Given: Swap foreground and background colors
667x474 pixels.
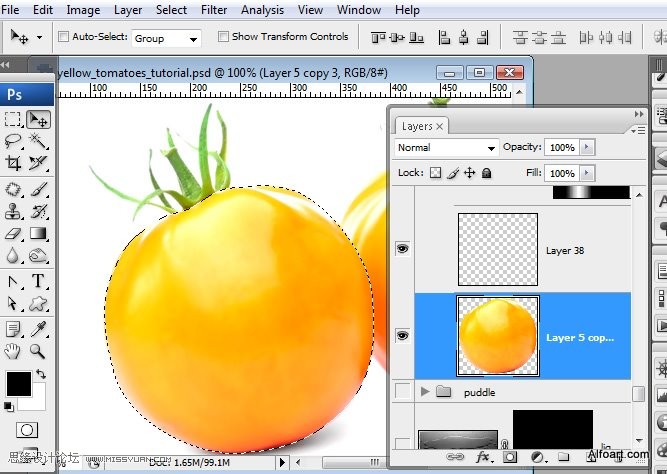Looking at the screenshot, I should point(41,374).
